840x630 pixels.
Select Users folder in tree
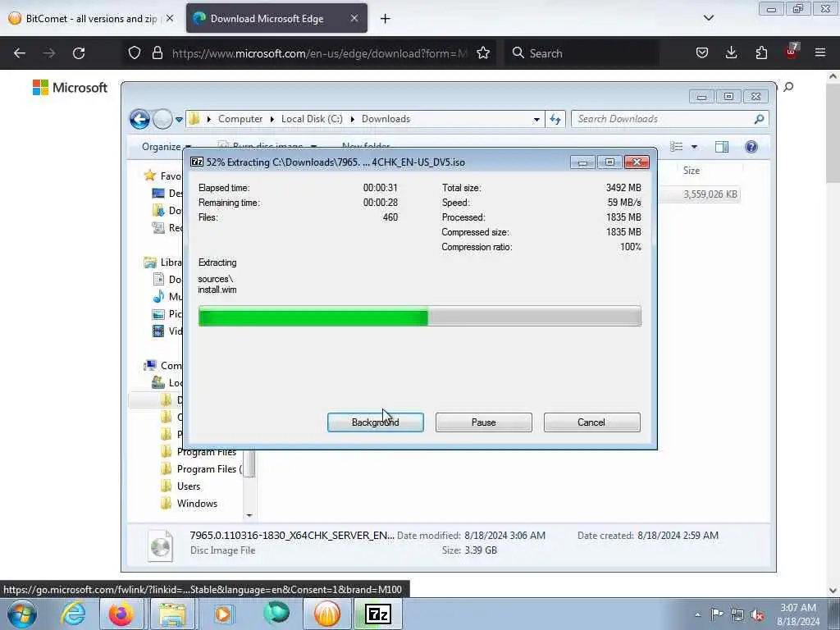pos(189,486)
